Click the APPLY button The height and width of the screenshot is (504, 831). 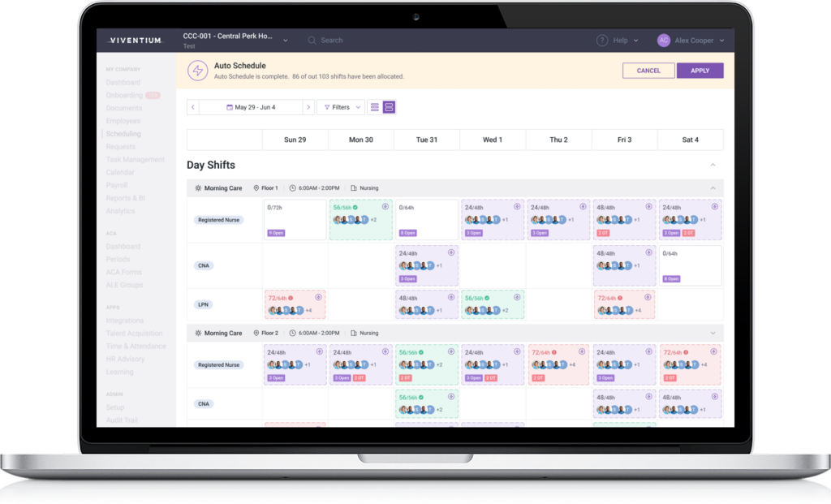pyautogui.click(x=699, y=71)
